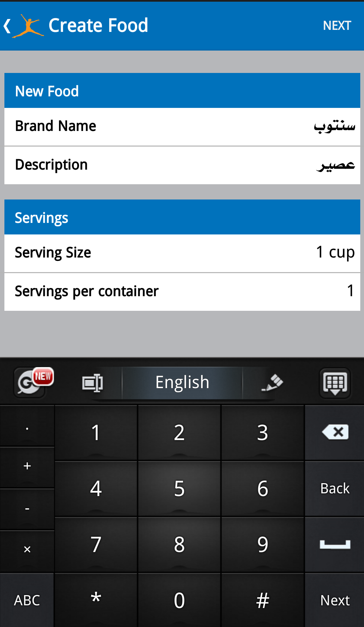Tap NEXT in the top header

tap(337, 26)
